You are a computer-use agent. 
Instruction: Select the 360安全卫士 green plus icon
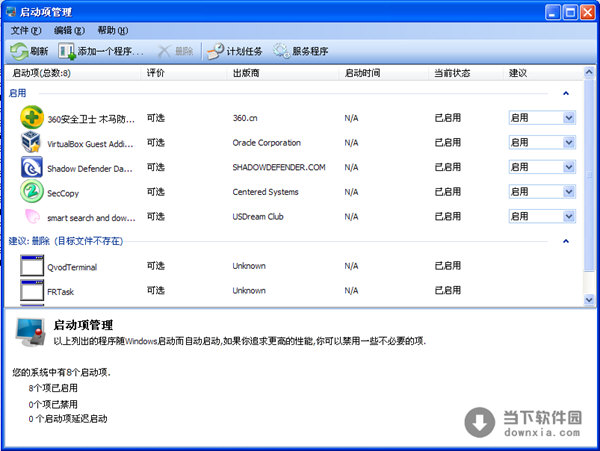pyautogui.click(x=32, y=117)
